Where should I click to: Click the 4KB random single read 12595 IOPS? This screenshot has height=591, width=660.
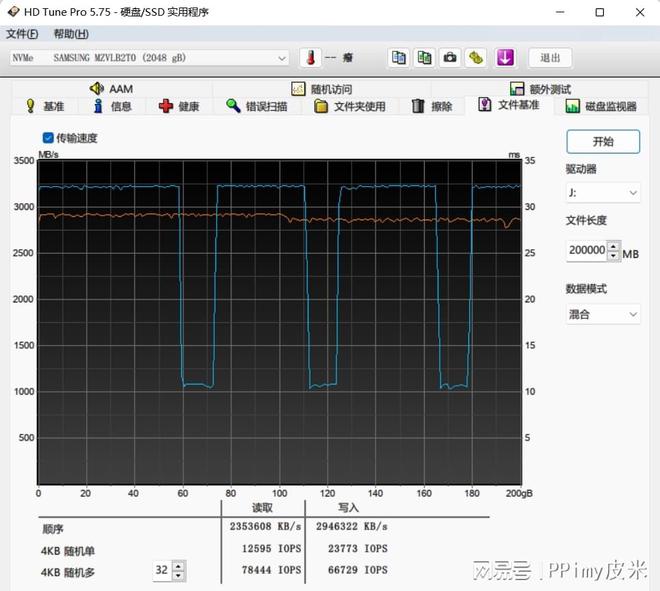tap(271, 548)
